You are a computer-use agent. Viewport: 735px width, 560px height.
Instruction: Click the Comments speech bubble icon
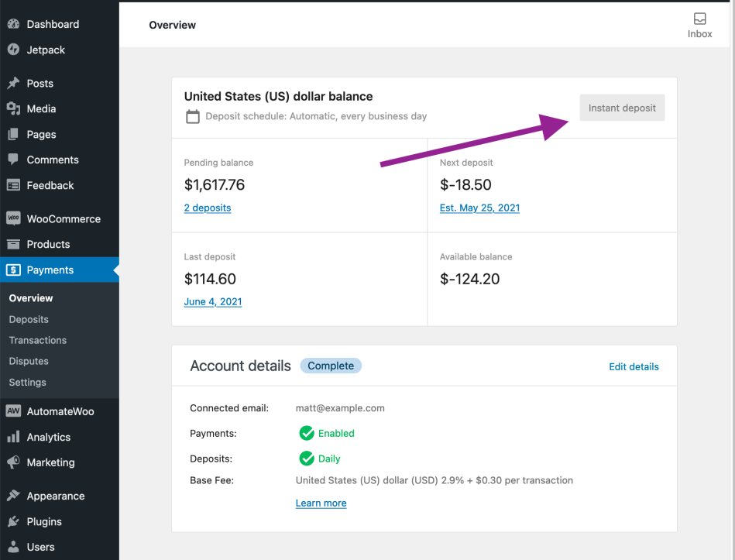point(13,160)
